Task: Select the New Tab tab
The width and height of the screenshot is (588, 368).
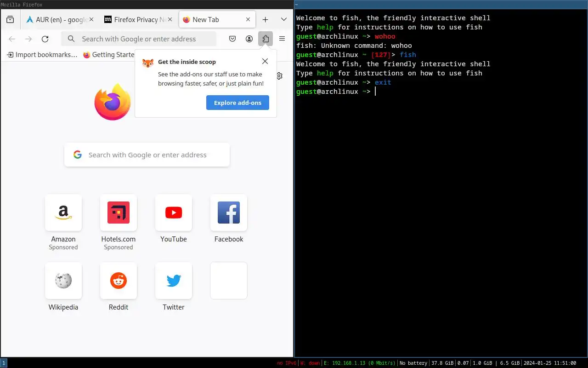Action: (217, 20)
